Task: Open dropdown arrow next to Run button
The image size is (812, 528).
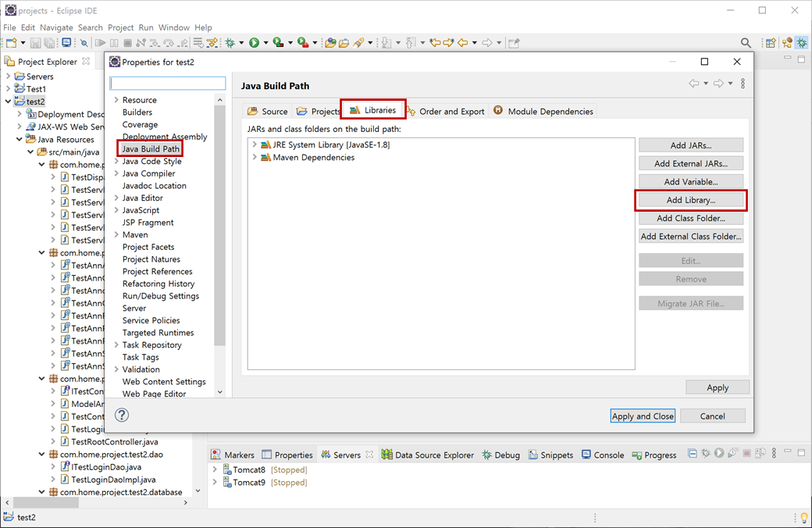Action: 265,43
